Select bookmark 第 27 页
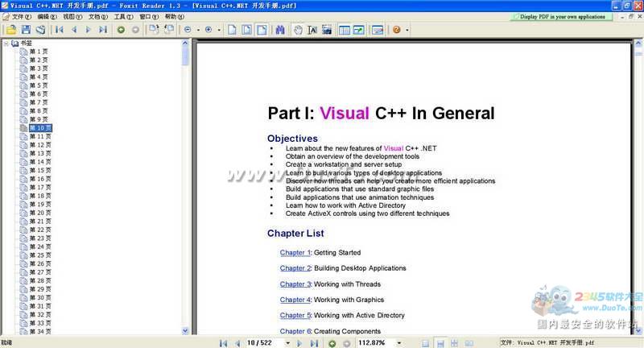Viewport: 644px width, 348px height. [x=40, y=272]
